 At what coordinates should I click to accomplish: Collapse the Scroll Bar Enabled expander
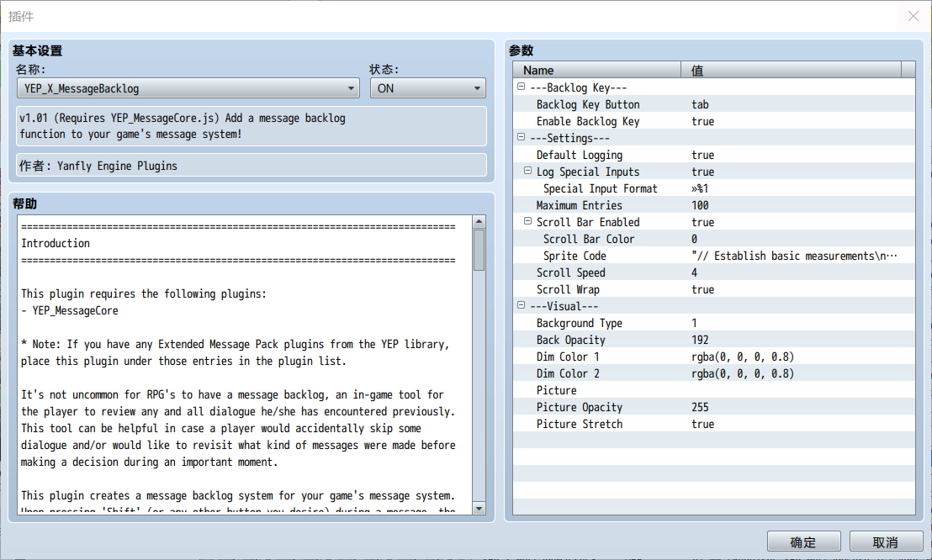[x=527, y=221]
